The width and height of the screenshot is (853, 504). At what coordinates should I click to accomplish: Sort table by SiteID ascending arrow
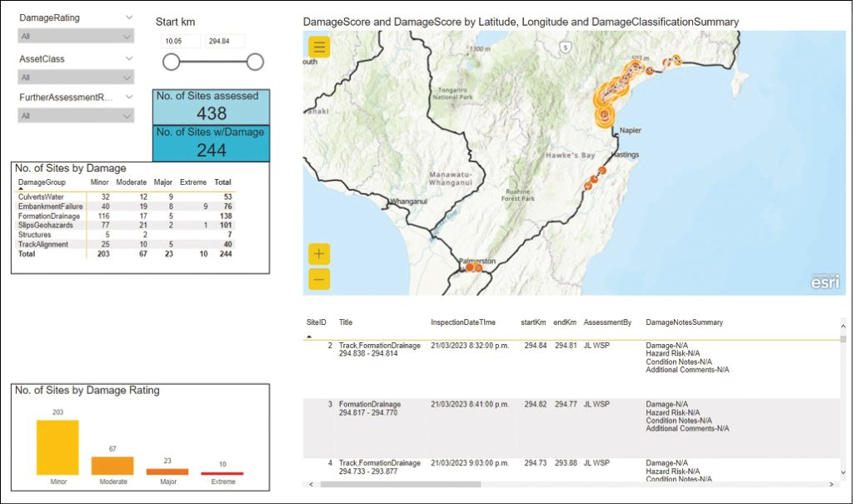[310, 336]
